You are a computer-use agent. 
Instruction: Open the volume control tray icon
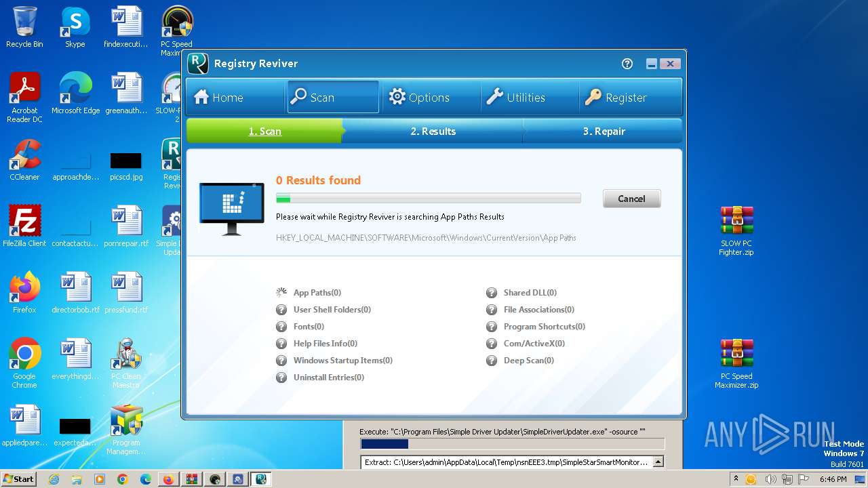(x=770, y=479)
